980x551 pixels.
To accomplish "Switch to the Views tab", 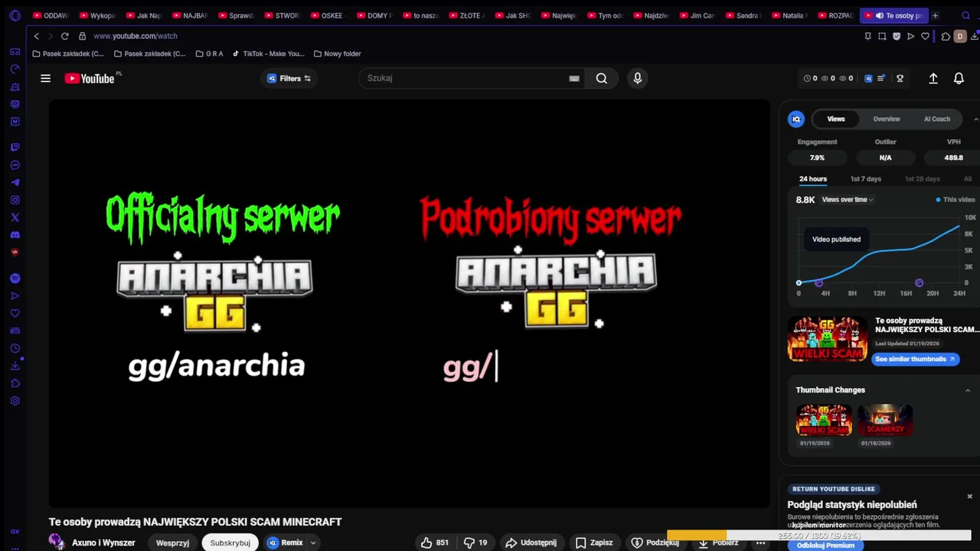I will pos(835,119).
